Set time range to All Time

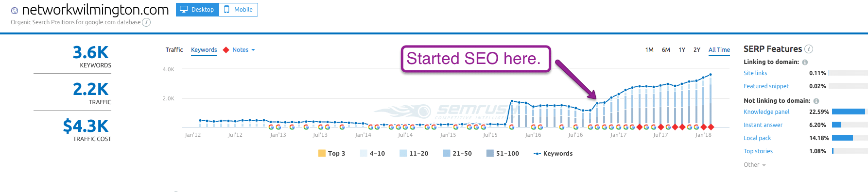click(719, 50)
